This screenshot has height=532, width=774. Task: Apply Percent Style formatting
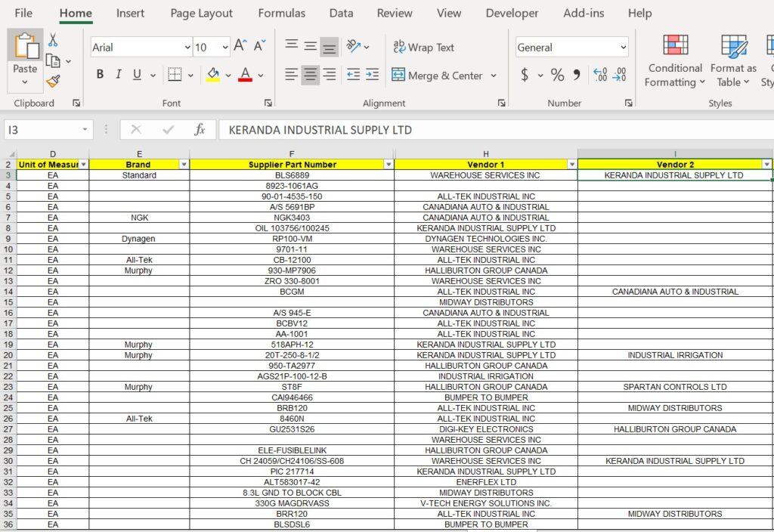(557, 75)
